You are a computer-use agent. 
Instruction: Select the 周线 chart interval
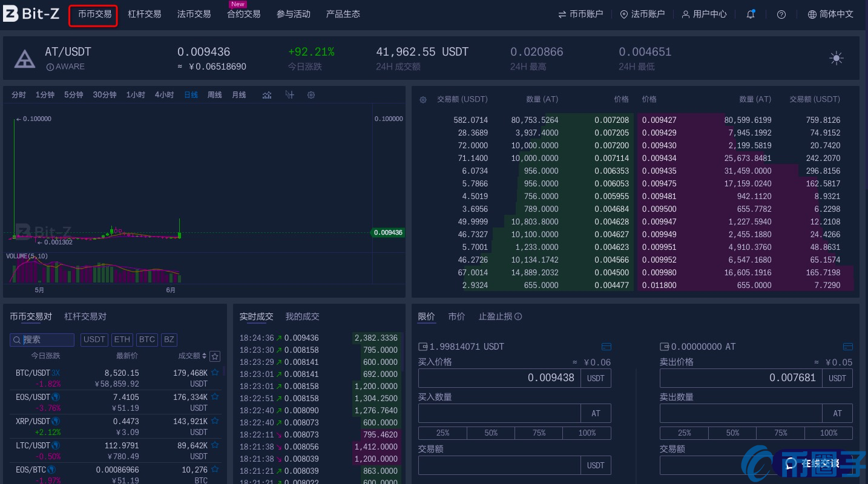coord(215,95)
